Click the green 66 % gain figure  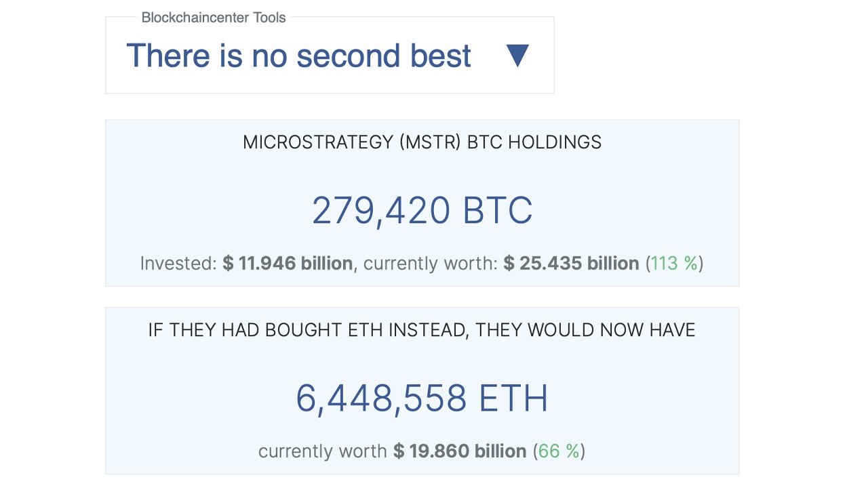pos(559,451)
